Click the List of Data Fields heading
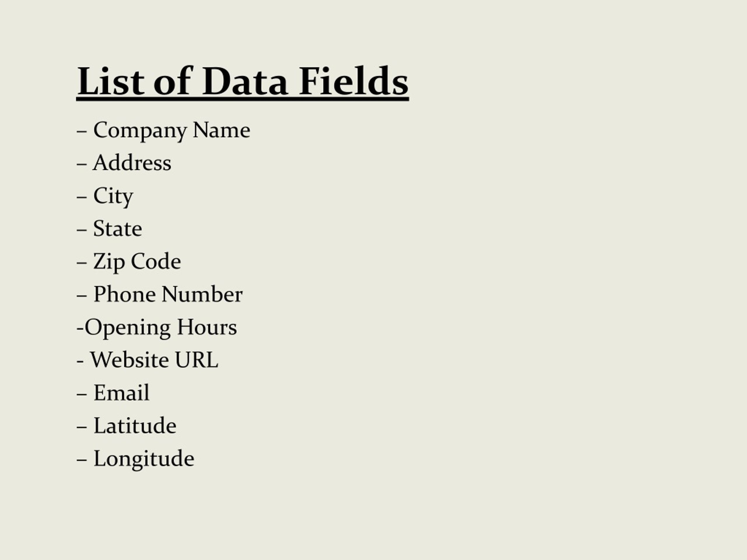Viewport: 747px width, 560px height. point(242,82)
